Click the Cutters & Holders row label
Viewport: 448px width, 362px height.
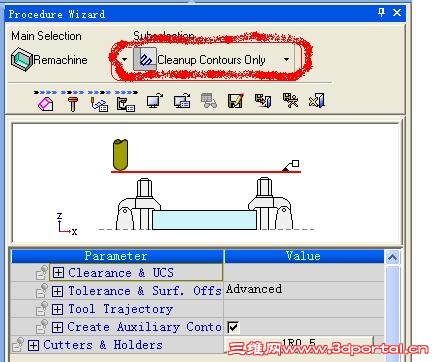103,345
